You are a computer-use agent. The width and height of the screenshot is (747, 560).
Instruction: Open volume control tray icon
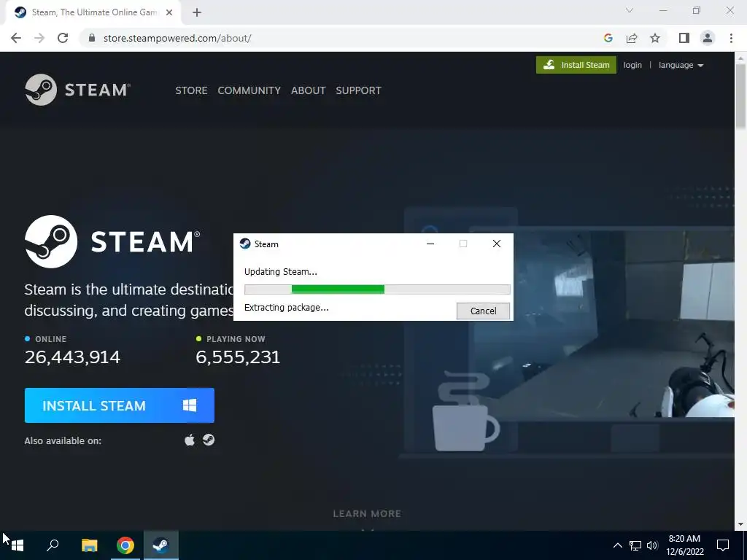[652, 545]
